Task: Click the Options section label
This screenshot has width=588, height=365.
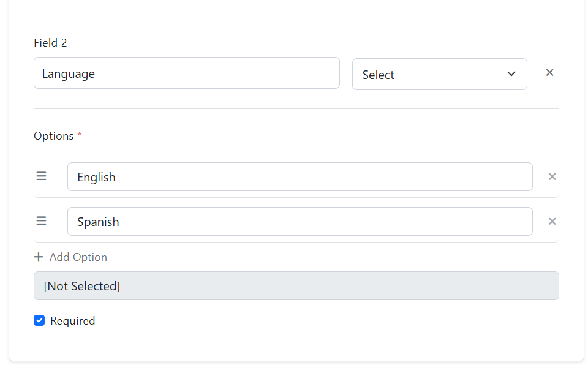Action: point(53,136)
